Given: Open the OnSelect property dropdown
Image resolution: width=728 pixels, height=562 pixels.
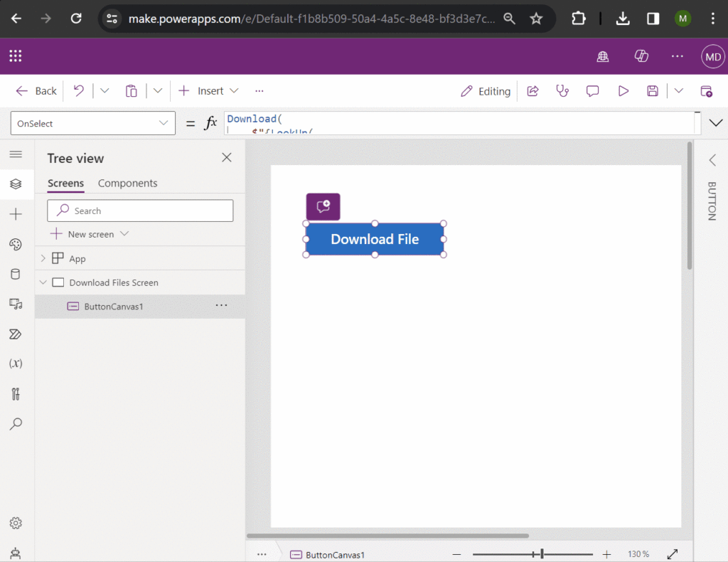Looking at the screenshot, I should 93,122.
